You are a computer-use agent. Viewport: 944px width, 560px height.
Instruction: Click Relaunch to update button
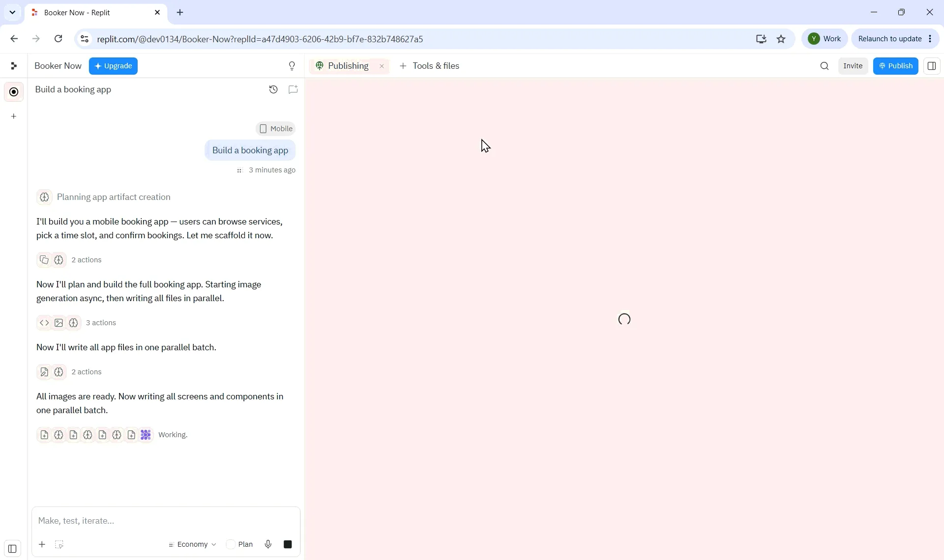(x=890, y=39)
